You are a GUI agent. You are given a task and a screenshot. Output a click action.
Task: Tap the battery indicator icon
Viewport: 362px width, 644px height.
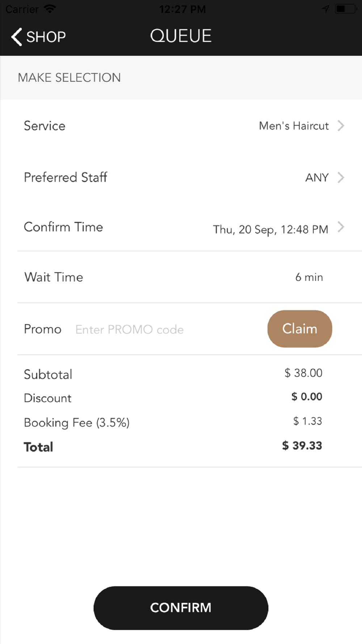(345, 9)
